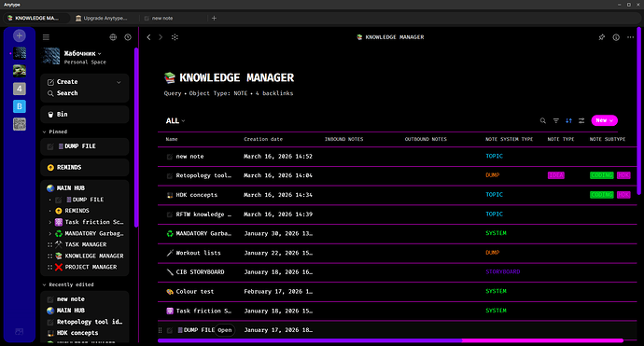Image resolution: width=644 pixels, height=346 pixels.
Task: Open PROJECT MANAGER in the sidebar
Action: coord(91,268)
